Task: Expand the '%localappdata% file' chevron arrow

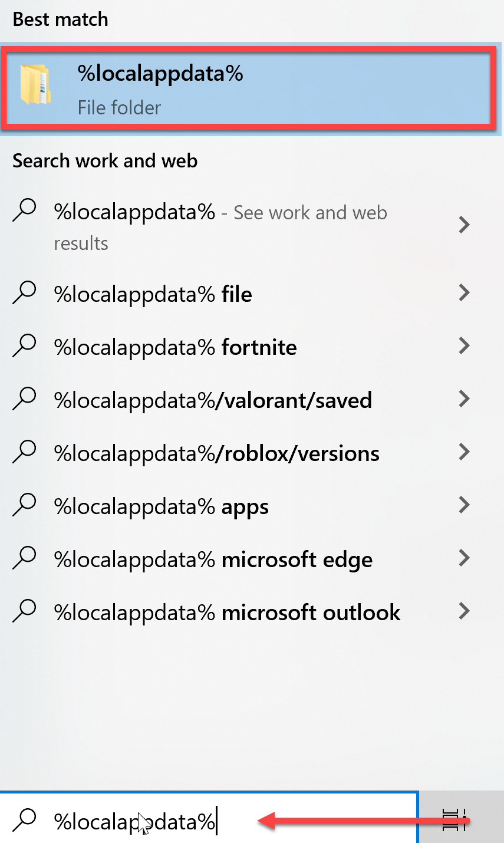Action: coord(465,292)
